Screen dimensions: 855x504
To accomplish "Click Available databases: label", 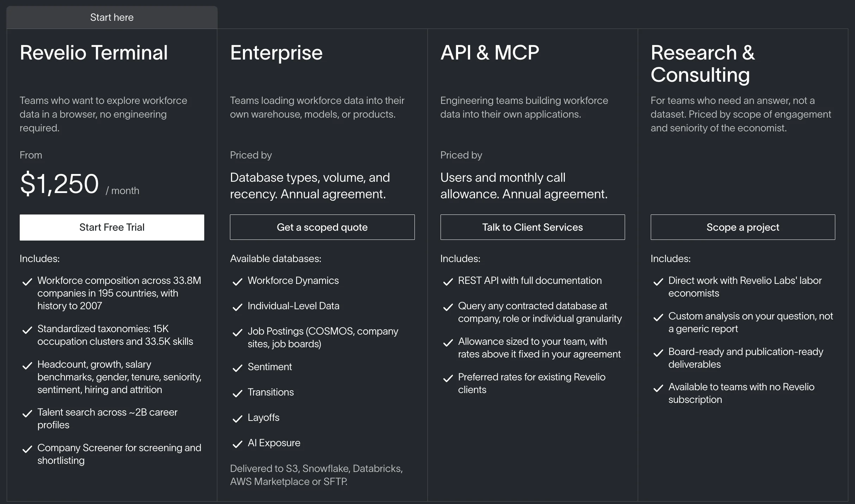I will click(x=275, y=259).
